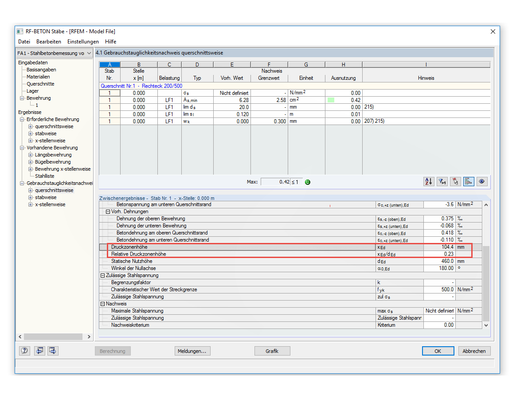Click the green utilization bar for As,min
532x399 pixels.
coord(331,100)
